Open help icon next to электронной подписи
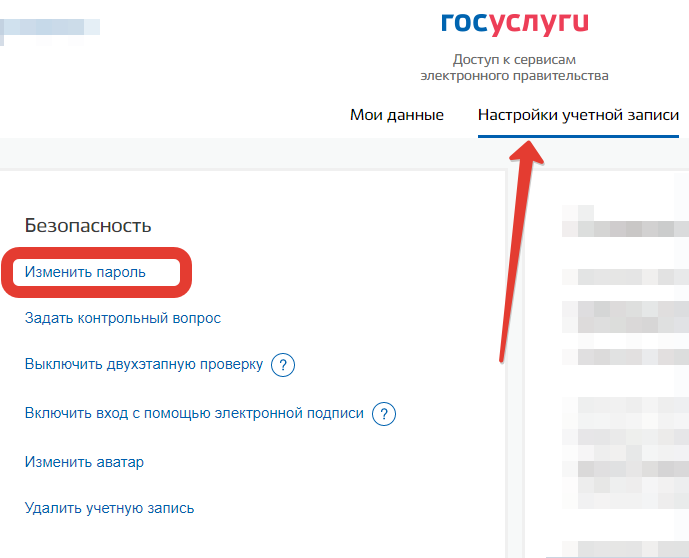The image size is (689, 558). click(x=384, y=414)
